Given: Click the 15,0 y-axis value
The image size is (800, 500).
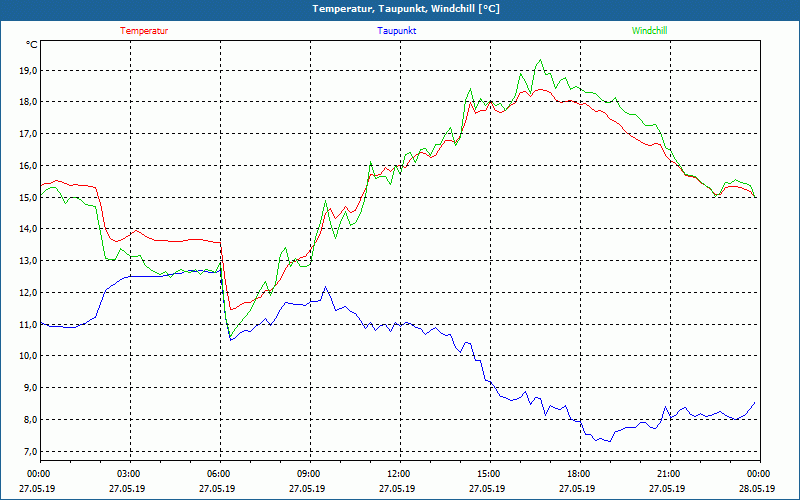Looking at the screenshot, I should point(28,197).
